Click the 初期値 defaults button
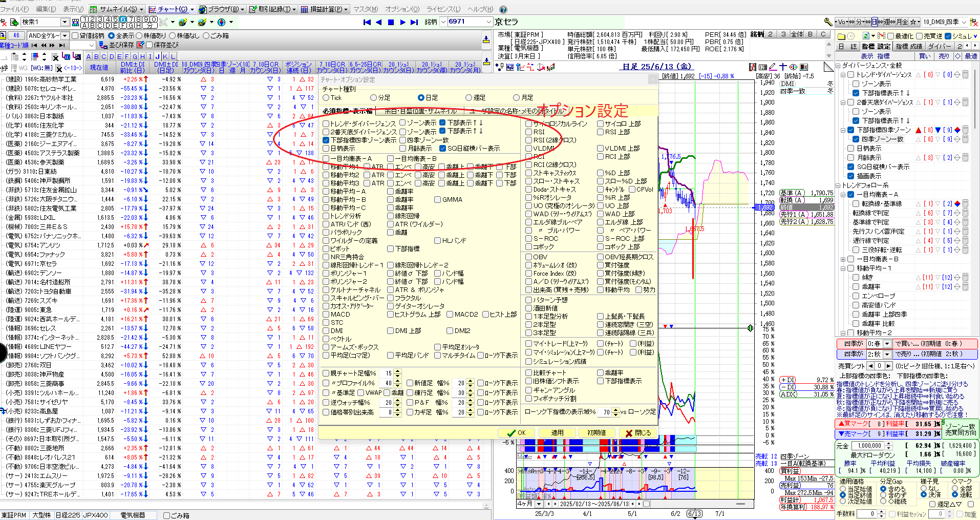This screenshot has height=520, width=980. click(596, 433)
